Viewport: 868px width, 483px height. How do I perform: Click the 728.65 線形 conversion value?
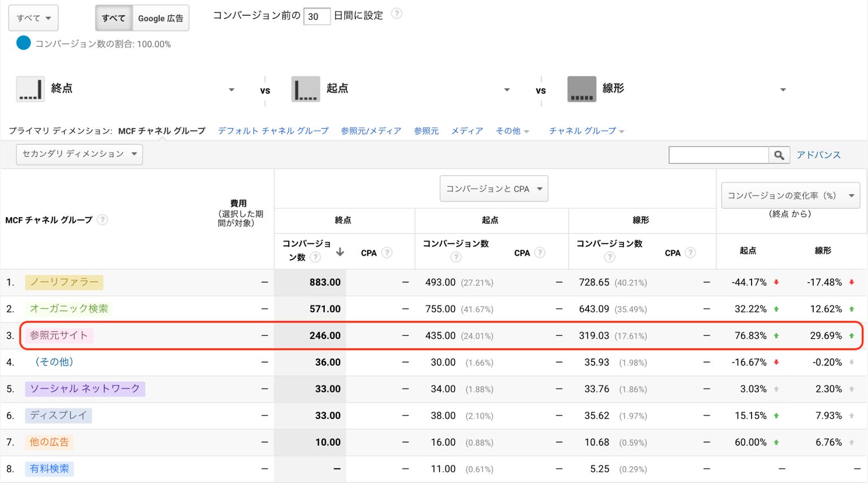(x=594, y=282)
